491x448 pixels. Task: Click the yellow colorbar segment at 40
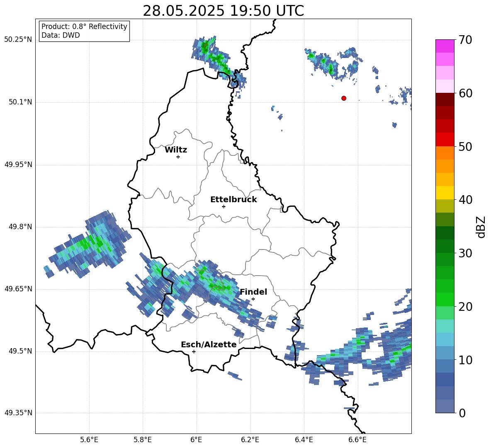click(445, 193)
